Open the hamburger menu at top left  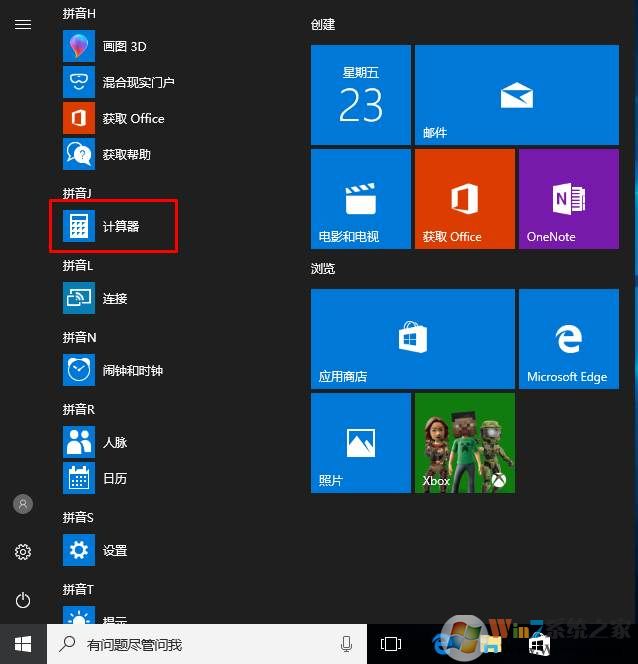tap(23, 25)
